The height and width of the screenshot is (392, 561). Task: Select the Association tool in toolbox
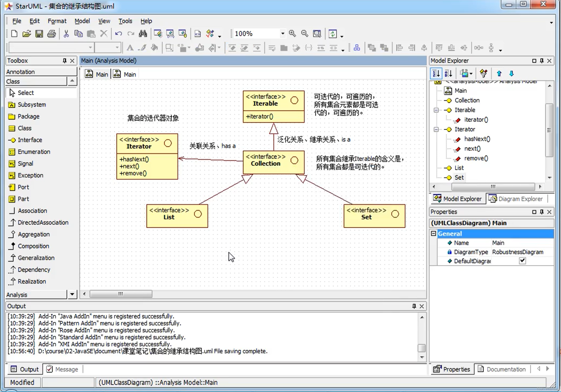pyautogui.click(x=32, y=210)
